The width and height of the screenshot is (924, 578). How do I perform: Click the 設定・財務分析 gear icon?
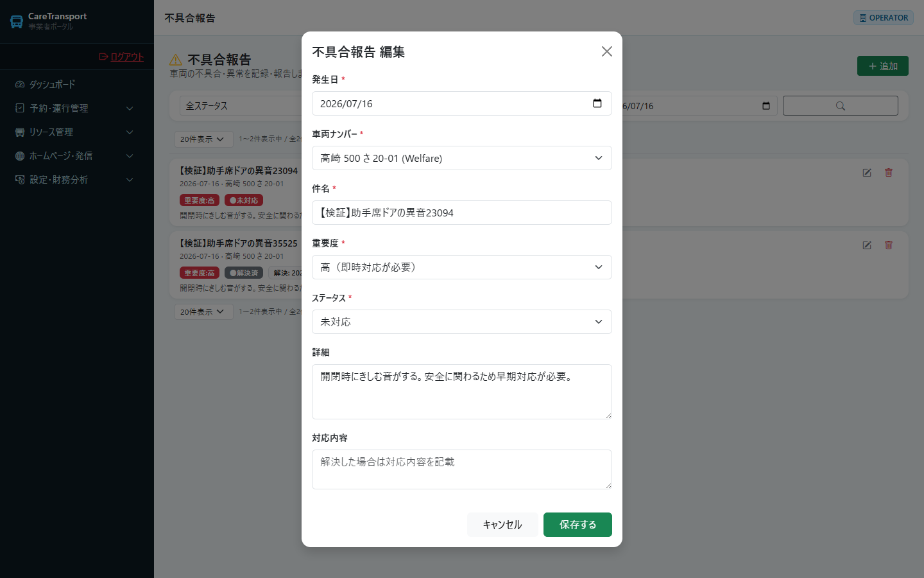point(20,179)
